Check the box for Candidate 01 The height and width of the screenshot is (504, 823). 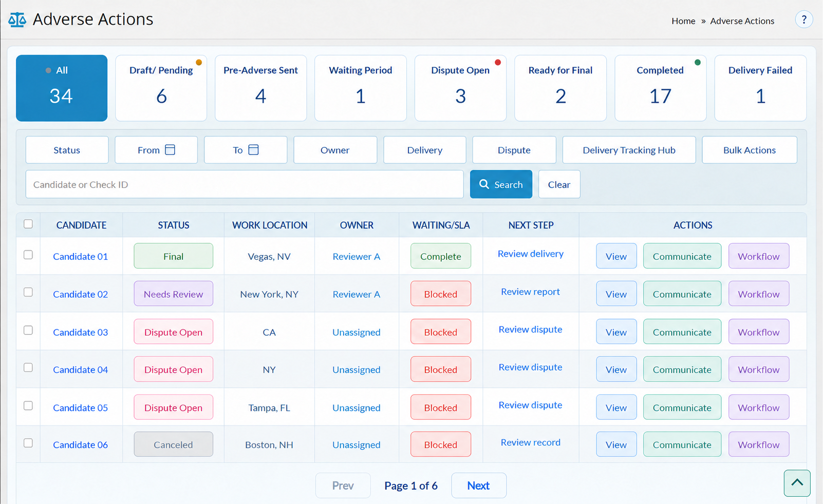point(28,255)
